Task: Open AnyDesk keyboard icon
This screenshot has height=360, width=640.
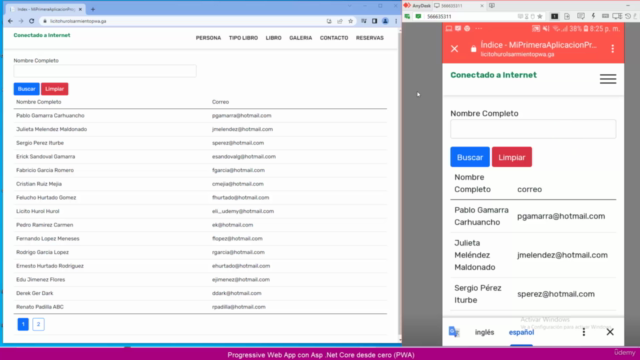Action: (x=605, y=16)
